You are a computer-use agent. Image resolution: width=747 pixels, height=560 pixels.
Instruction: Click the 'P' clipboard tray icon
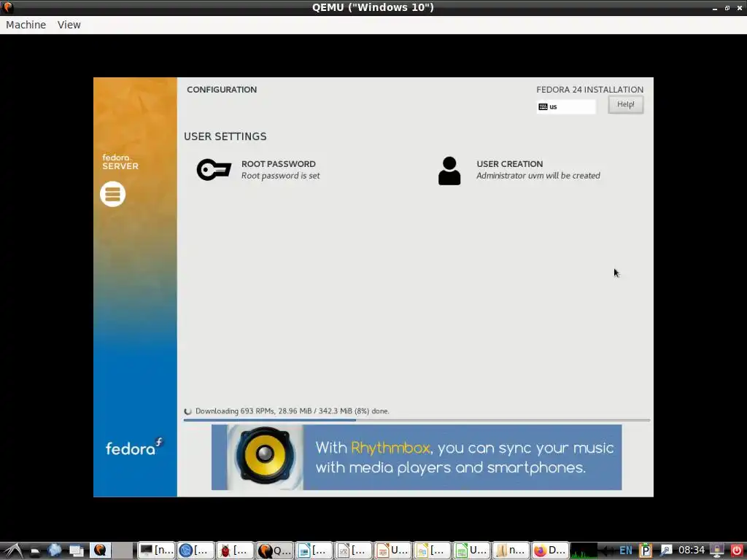[x=646, y=551]
